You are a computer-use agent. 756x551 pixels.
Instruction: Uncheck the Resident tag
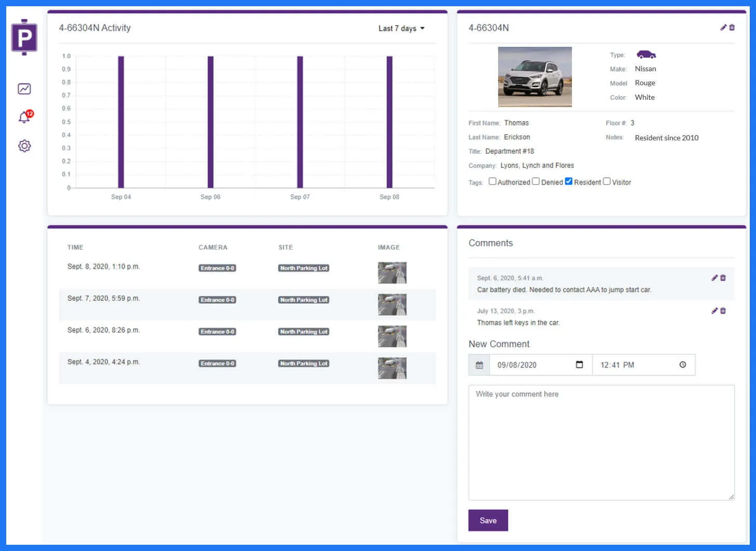click(568, 181)
